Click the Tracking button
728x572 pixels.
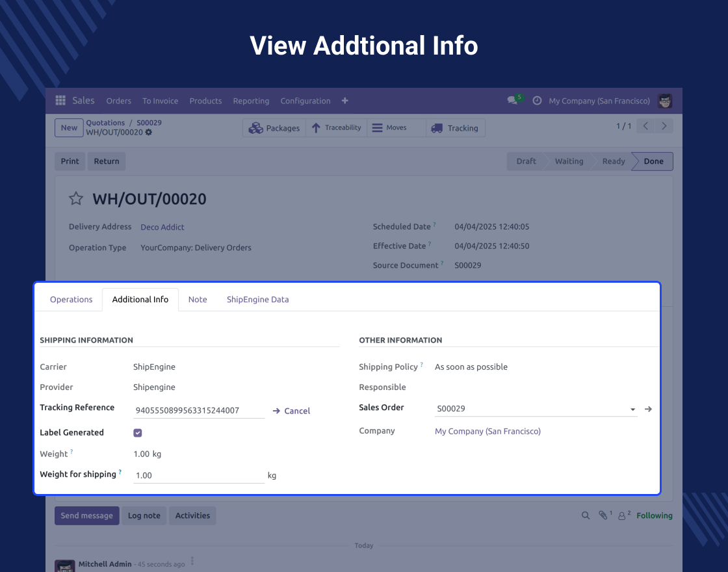pyautogui.click(x=455, y=128)
